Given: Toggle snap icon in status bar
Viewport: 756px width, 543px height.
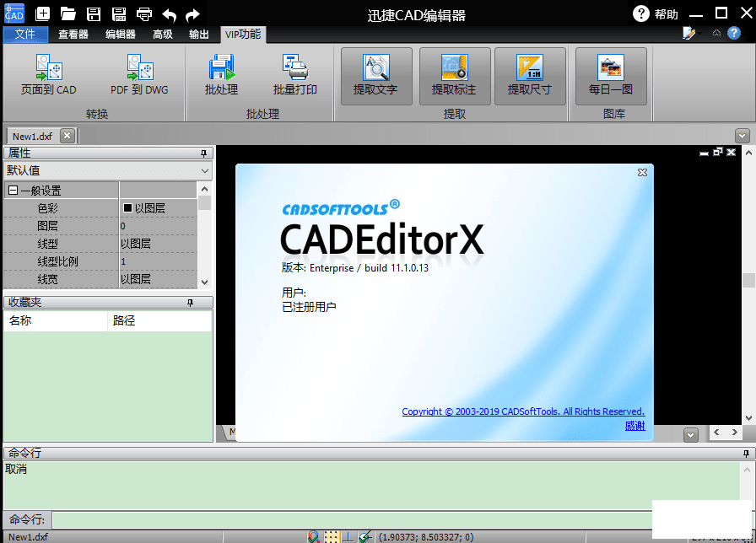Looking at the screenshot, I should [314, 536].
